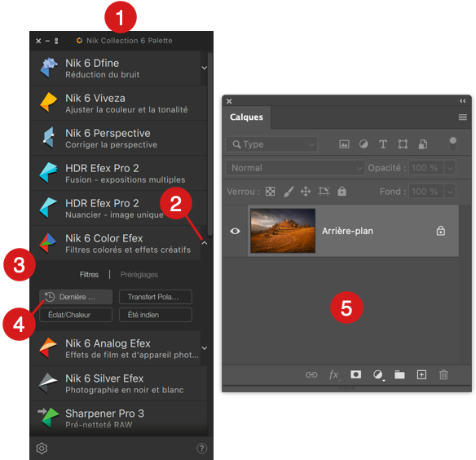
Task: Click the Arrière-plan layer lock icon
Action: 441,231
